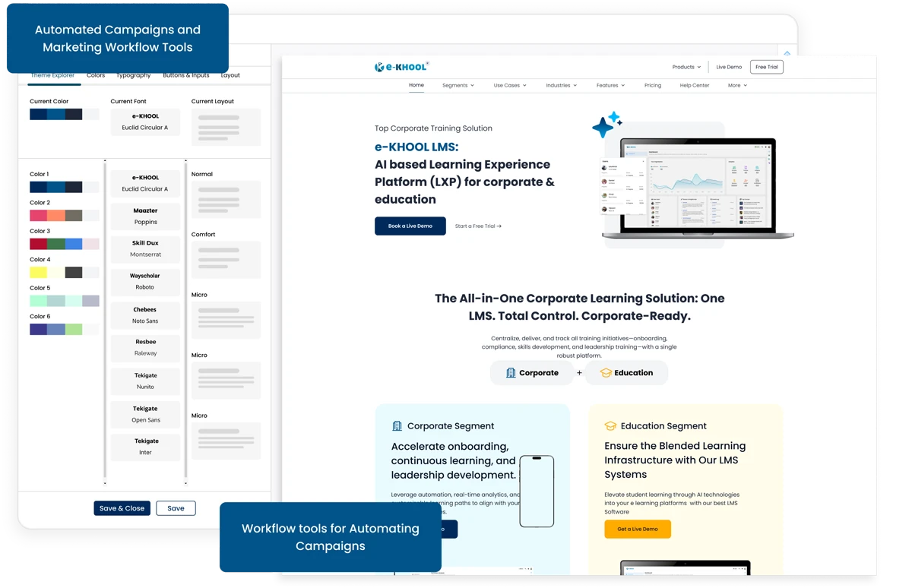Image resolution: width=912 pixels, height=588 pixels.
Task: Choose the Chebees Noto Sans font option
Action: [145, 315]
